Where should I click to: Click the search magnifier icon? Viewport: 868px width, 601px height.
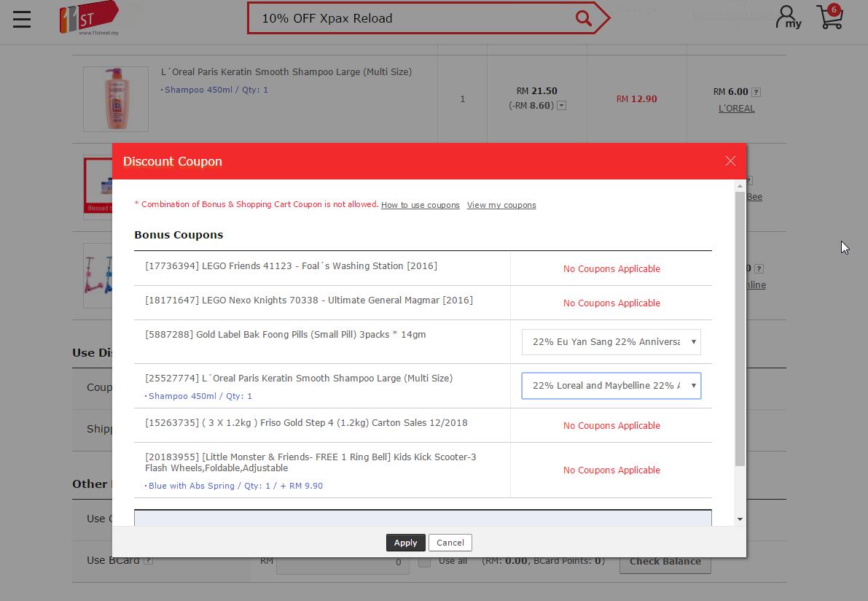(584, 18)
